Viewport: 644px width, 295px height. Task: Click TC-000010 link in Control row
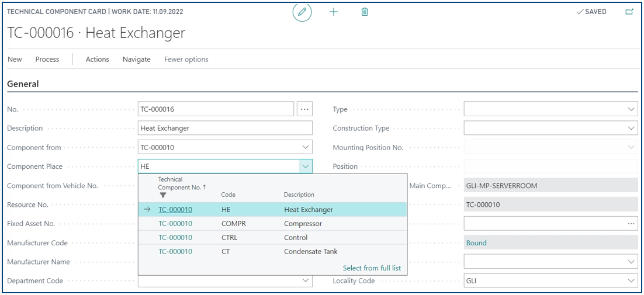point(175,237)
